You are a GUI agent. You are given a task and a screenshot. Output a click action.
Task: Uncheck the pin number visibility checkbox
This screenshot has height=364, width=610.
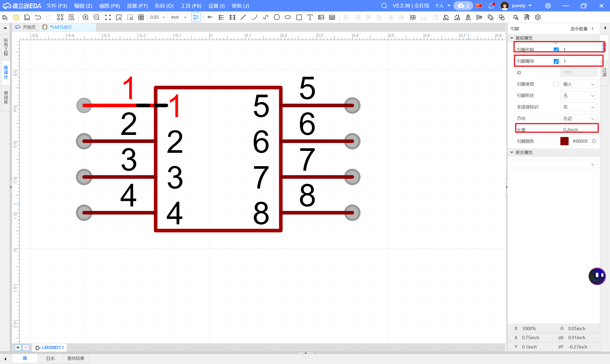tap(556, 61)
